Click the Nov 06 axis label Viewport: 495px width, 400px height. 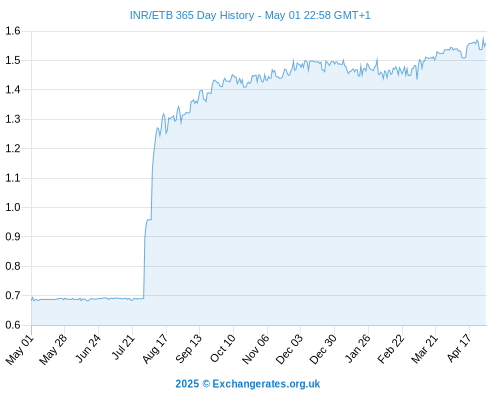point(255,349)
